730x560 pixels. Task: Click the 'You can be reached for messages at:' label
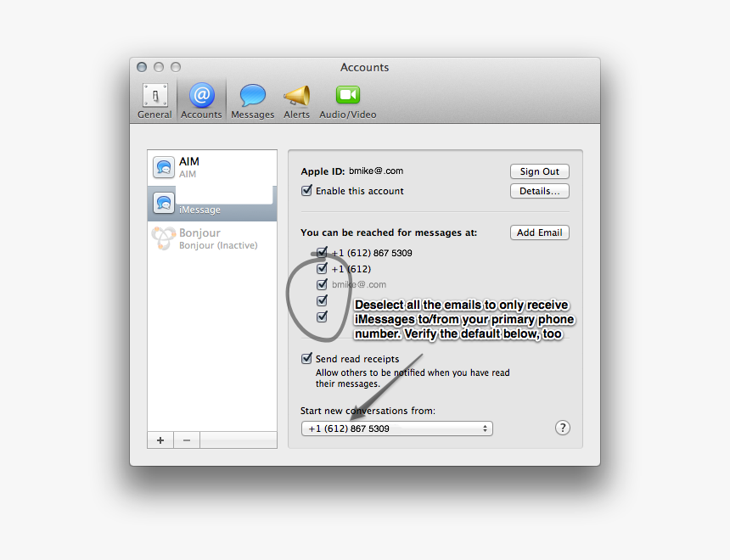389,232
